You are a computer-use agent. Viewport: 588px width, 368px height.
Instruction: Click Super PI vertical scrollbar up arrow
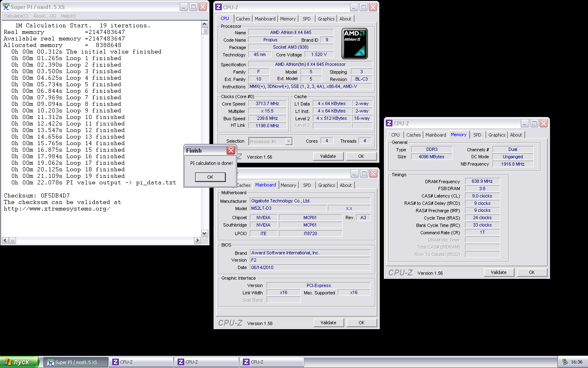(x=205, y=24)
